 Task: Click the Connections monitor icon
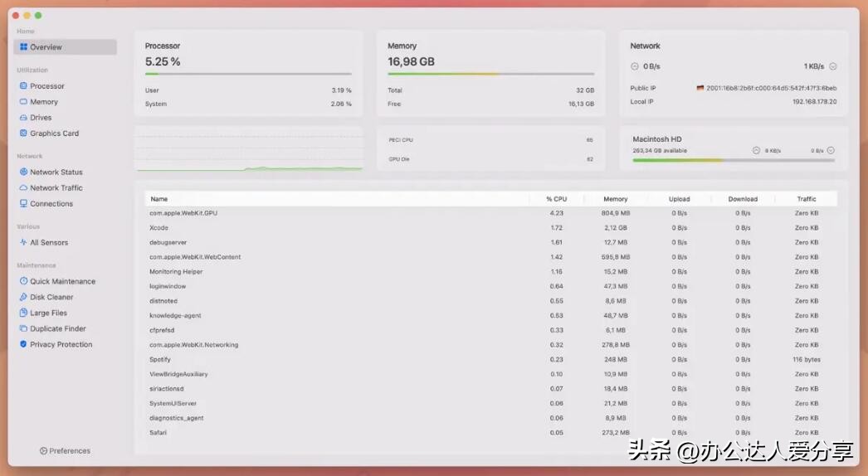pos(23,204)
